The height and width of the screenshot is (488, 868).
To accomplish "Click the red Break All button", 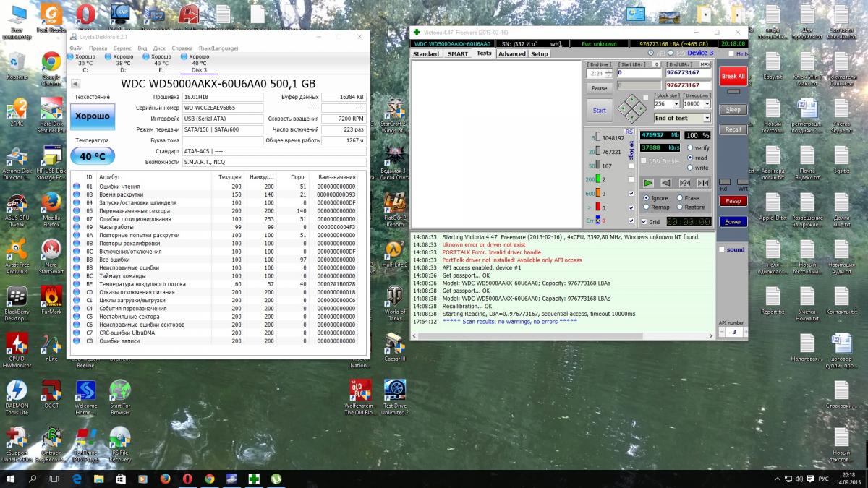I will point(733,76).
